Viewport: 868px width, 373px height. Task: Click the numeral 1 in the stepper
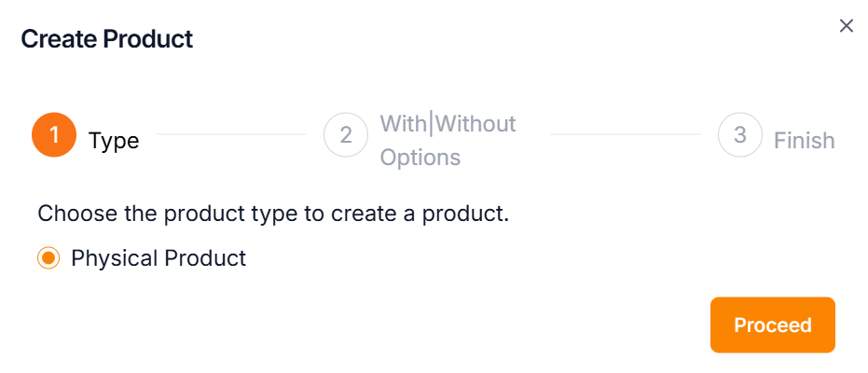point(53,135)
